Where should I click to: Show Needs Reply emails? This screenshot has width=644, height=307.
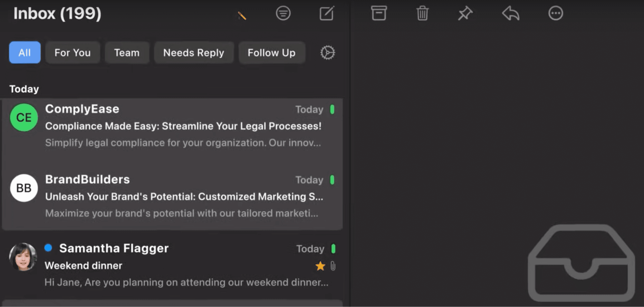pyautogui.click(x=193, y=52)
